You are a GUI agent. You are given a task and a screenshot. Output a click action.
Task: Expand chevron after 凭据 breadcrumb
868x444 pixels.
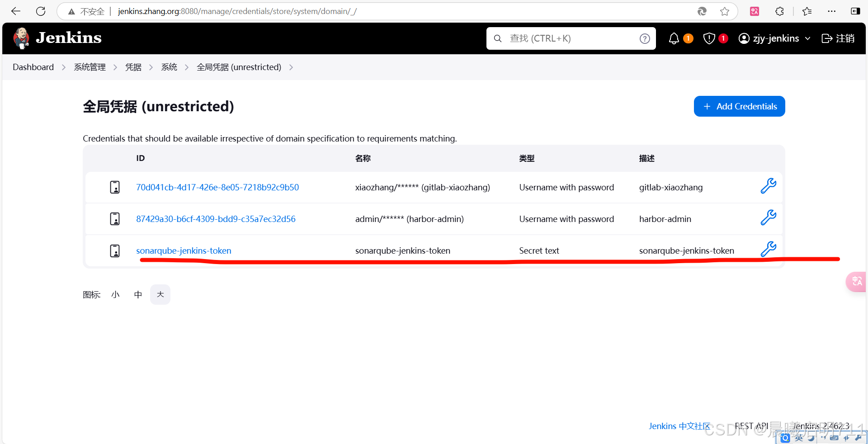click(x=151, y=67)
